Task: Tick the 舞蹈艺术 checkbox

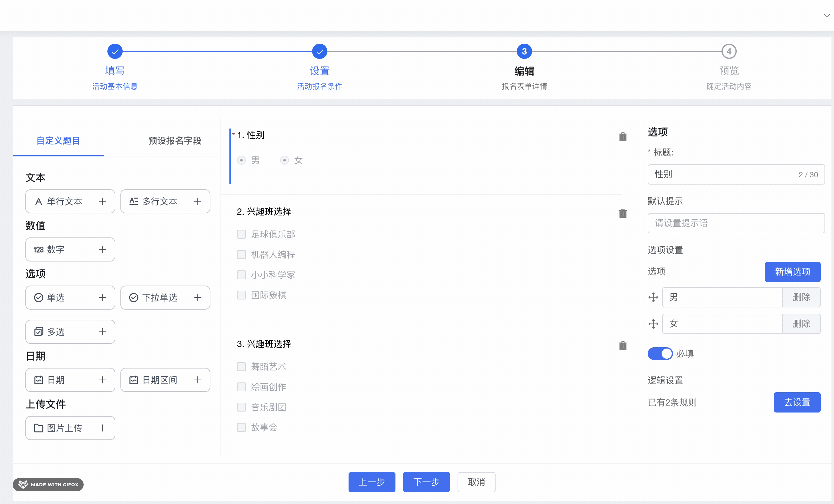Action: click(241, 366)
